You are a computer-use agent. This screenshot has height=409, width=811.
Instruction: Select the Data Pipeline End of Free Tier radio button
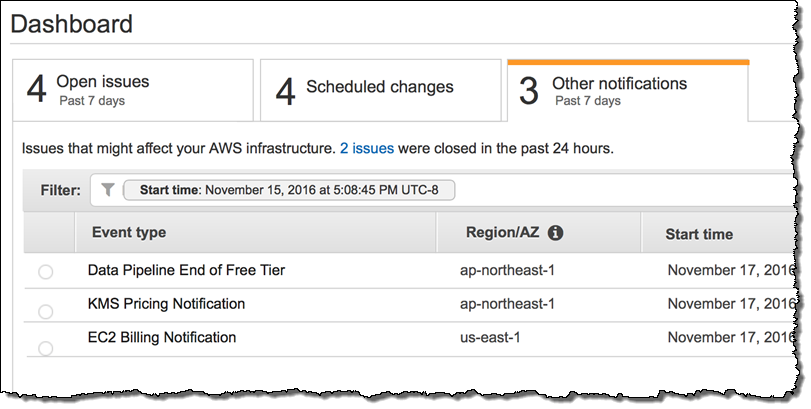click(45, 272)
